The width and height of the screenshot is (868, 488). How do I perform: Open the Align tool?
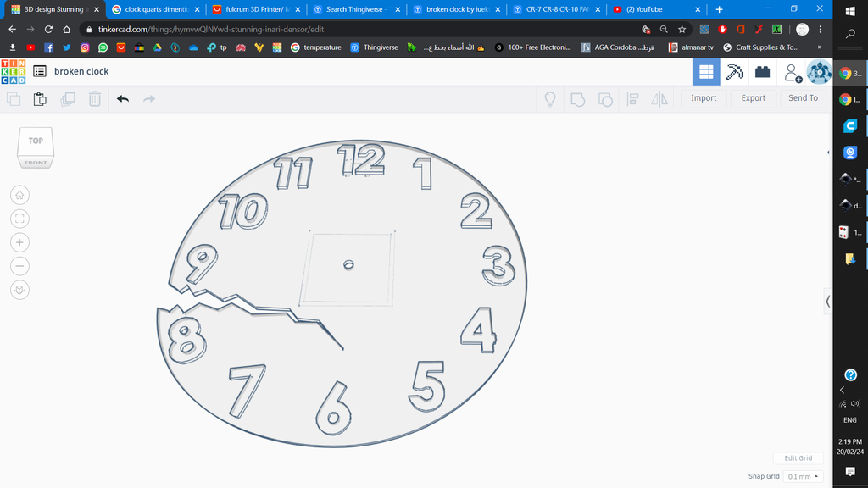point(632,99)
